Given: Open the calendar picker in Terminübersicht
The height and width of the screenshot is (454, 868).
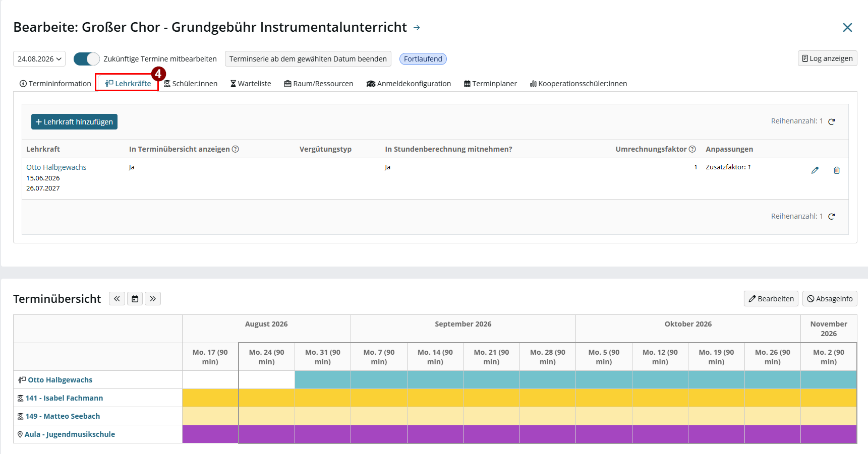Looking at the screenshot, I should pos(135,299).
